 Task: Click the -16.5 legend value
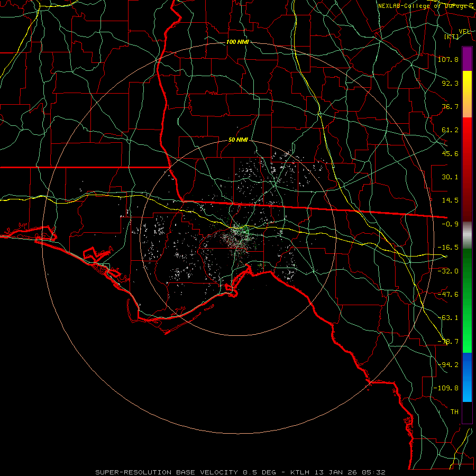(x=448, y=248)
